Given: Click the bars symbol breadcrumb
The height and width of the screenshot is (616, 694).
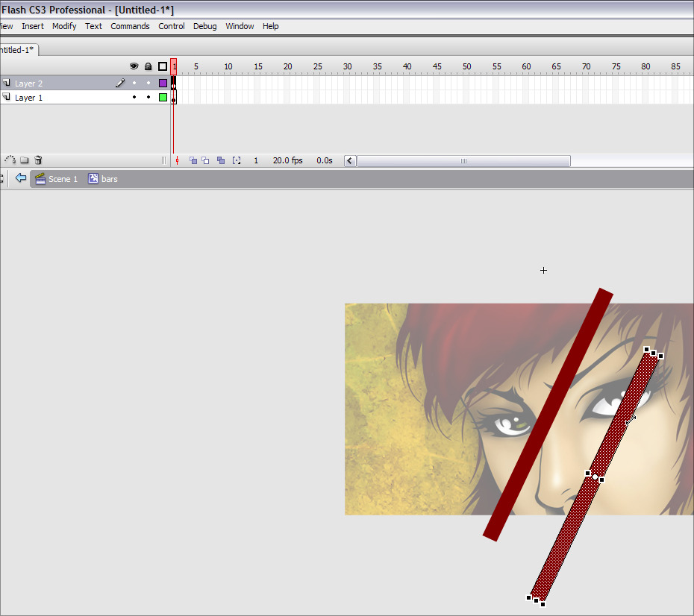Looking at the screenshot, I should pyautogui.click(x=103, y=179).
